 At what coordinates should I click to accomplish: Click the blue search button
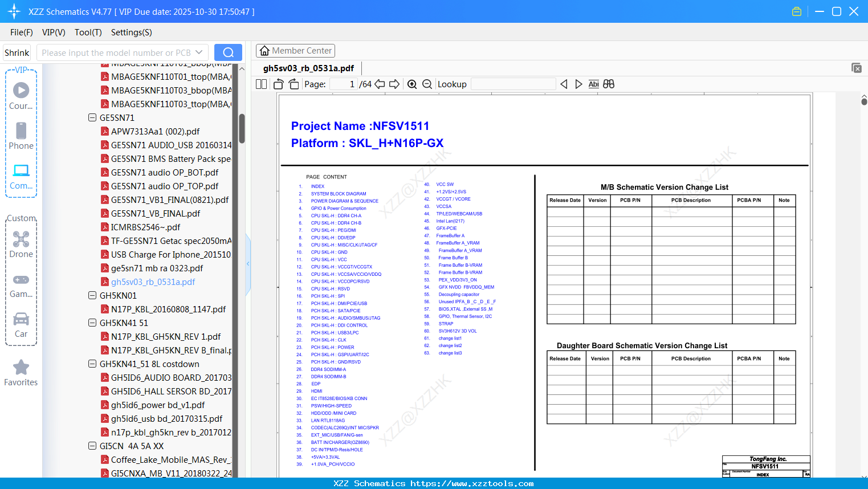click(228, 52)
